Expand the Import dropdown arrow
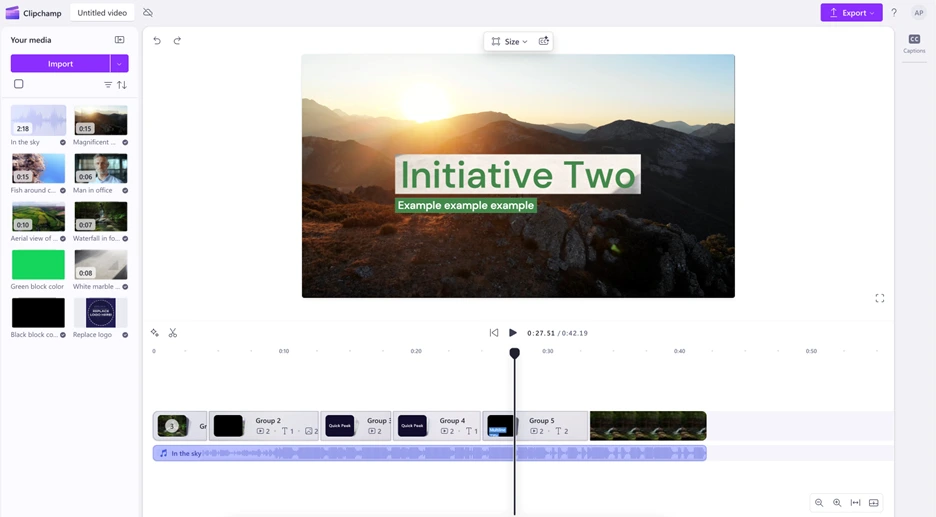The image size is (936, 517). [119, 63]
